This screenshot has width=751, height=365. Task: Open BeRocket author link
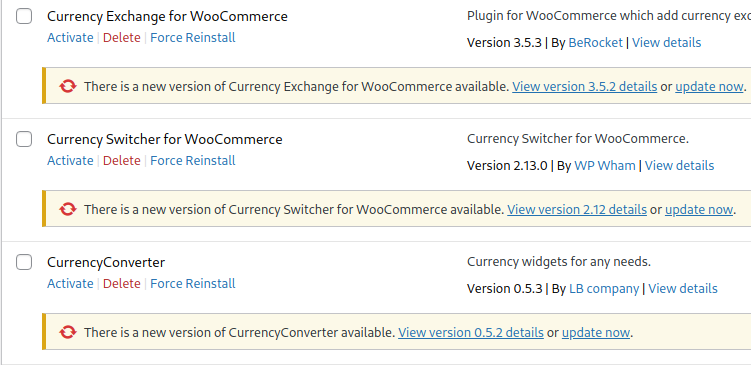click(x=595, y=43)
